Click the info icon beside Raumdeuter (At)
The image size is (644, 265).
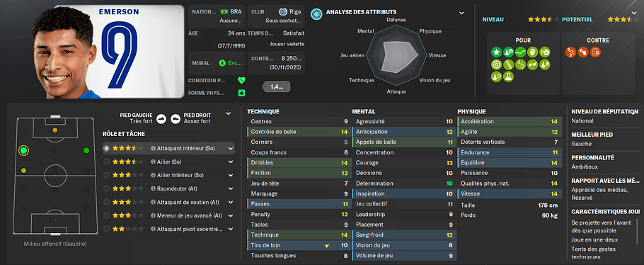point(153,188)
